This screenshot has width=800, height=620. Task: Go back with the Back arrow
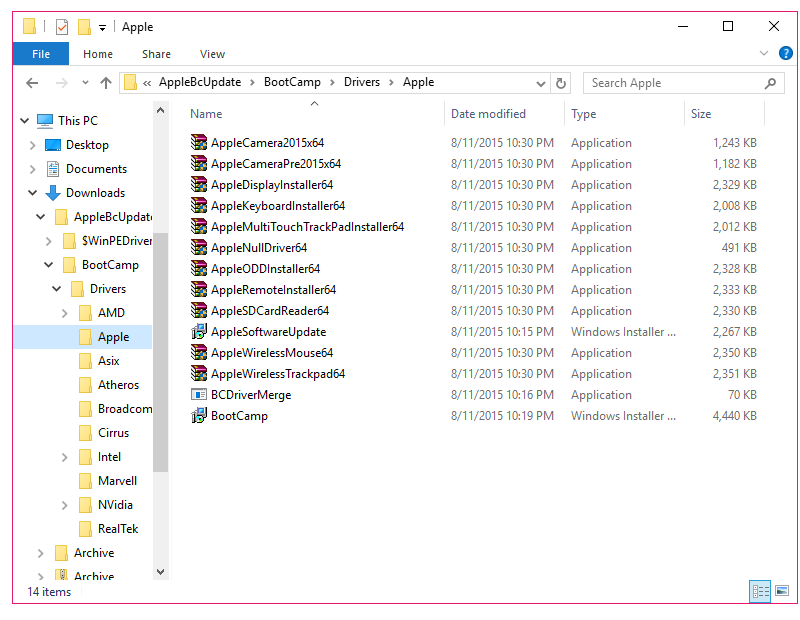click(32, 83)
